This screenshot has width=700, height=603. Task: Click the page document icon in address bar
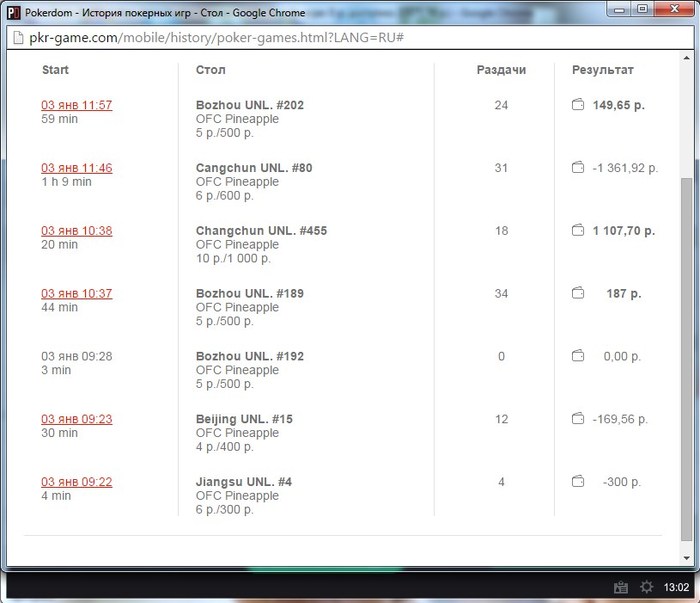18,37
